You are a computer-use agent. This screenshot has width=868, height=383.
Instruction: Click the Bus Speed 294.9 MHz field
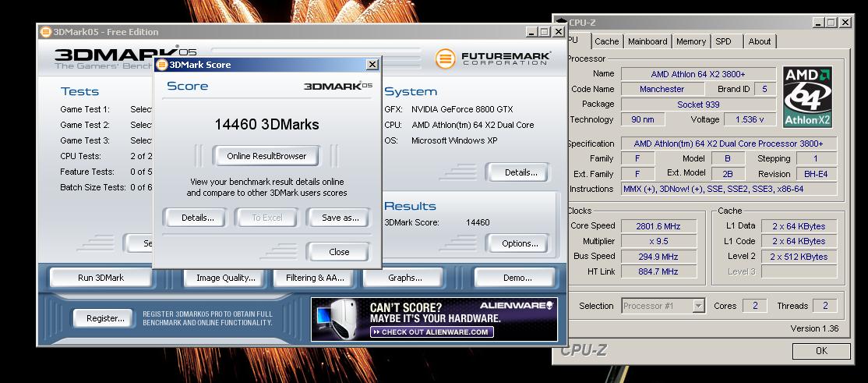pyautogui.click(x=658, y=256)
